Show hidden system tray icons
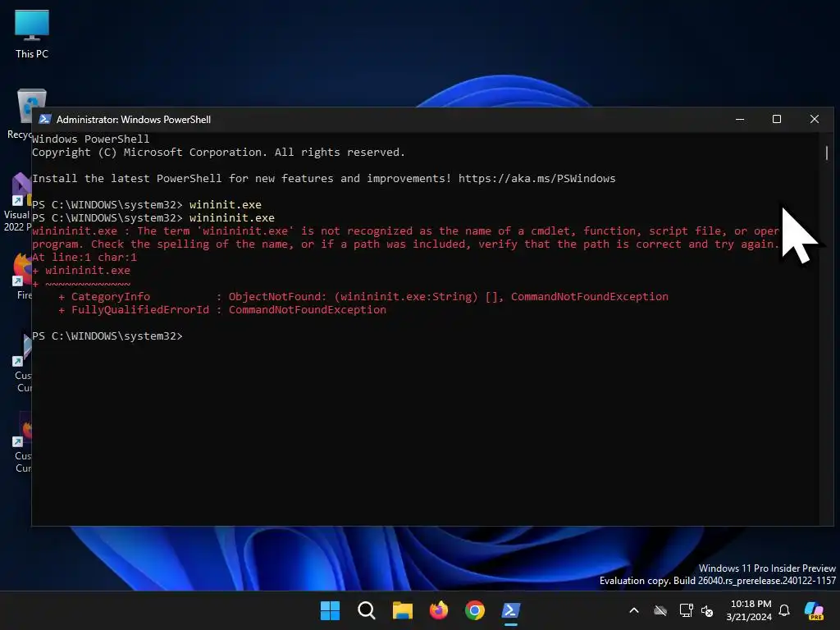This screenshot has height=630, width=840. [x=634, y=610]
